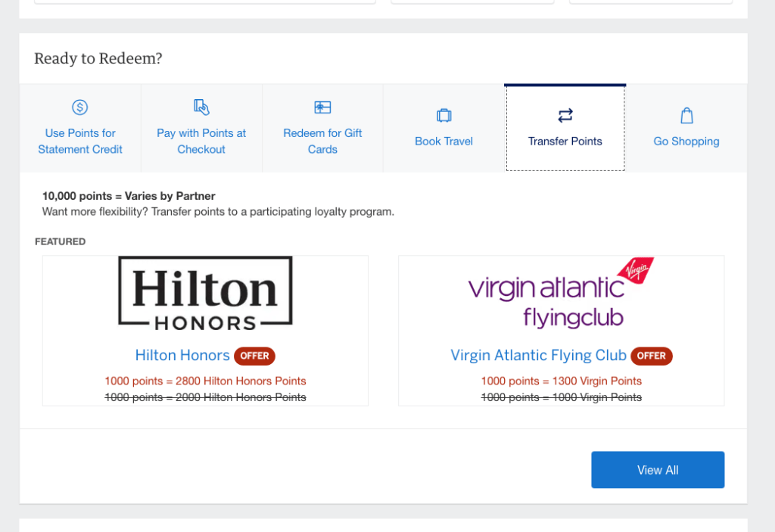The height and width of the screenshot is (532, 775).
Task: Click the Book Travel suitcase icon
Action: pyautogui.click(x=444, y=116)
